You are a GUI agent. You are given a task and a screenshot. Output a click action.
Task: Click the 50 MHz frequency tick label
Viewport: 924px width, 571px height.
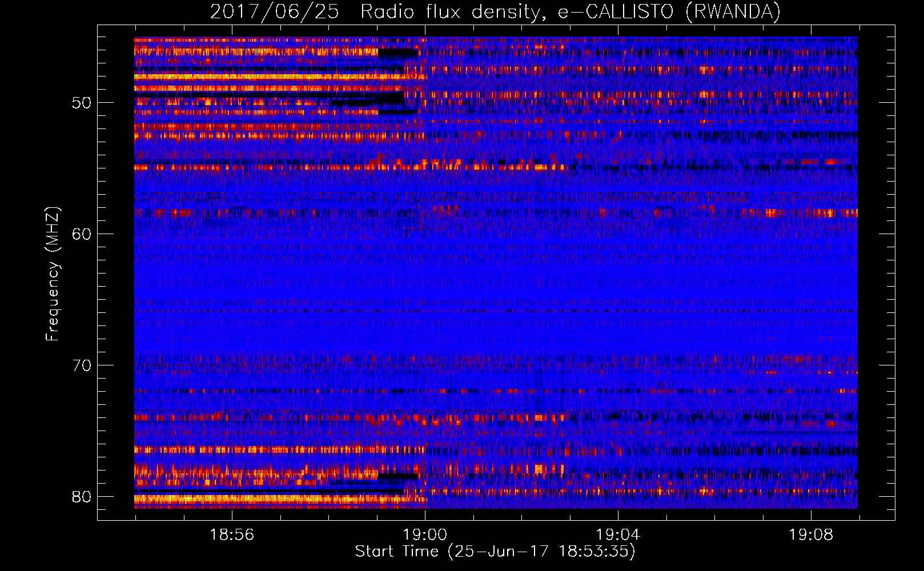click(82, 103)
